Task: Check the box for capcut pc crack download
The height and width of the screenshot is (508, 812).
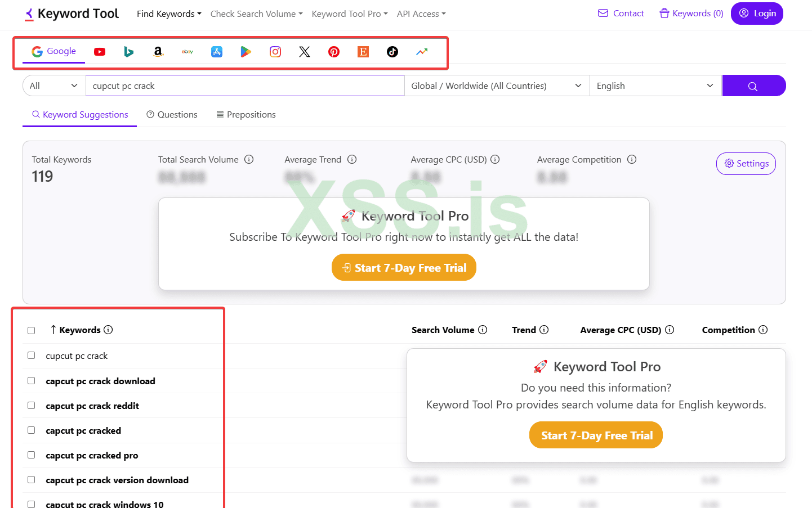Action: [32, 381]
